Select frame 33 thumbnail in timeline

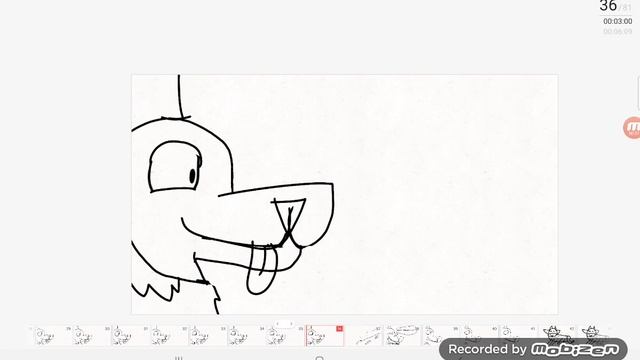(207, 336)
